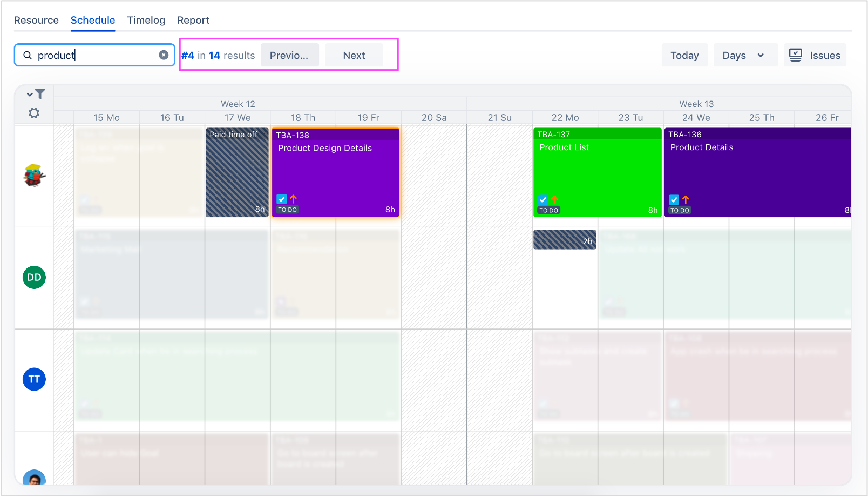Screen dimensions: 868x497
Task: Open schedule settings gear icon
Action: [x=34, y=113]
